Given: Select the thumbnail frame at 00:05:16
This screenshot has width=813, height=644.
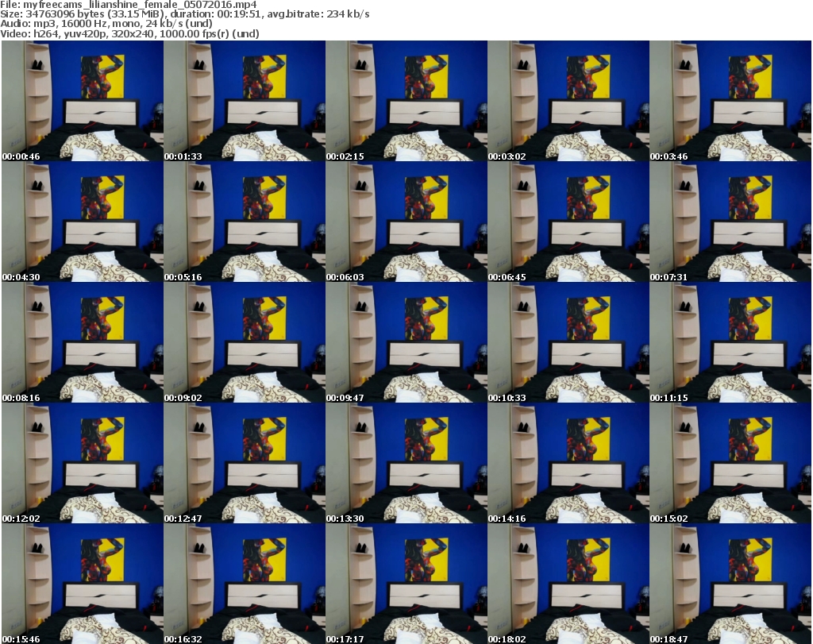Looking at the screenshot, I should coord(245,222).
